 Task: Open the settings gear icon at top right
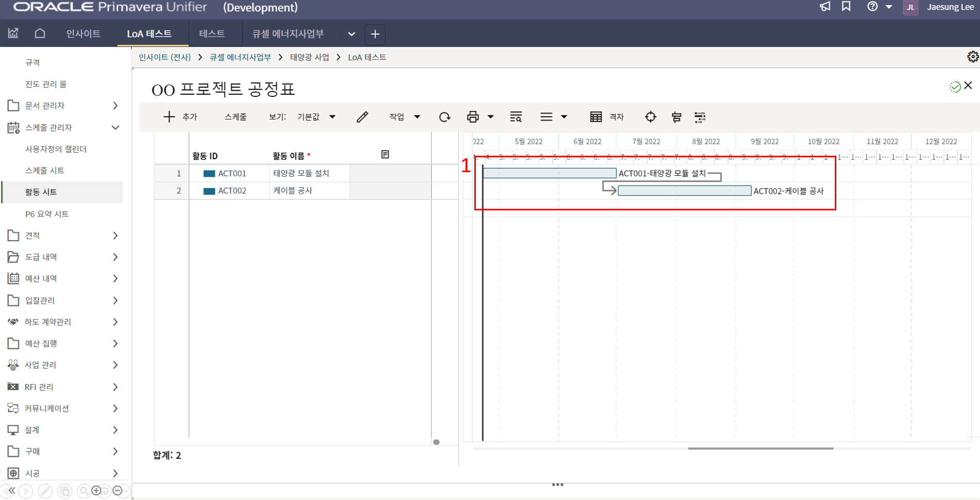pyautogui.click(x=972, y=57)
